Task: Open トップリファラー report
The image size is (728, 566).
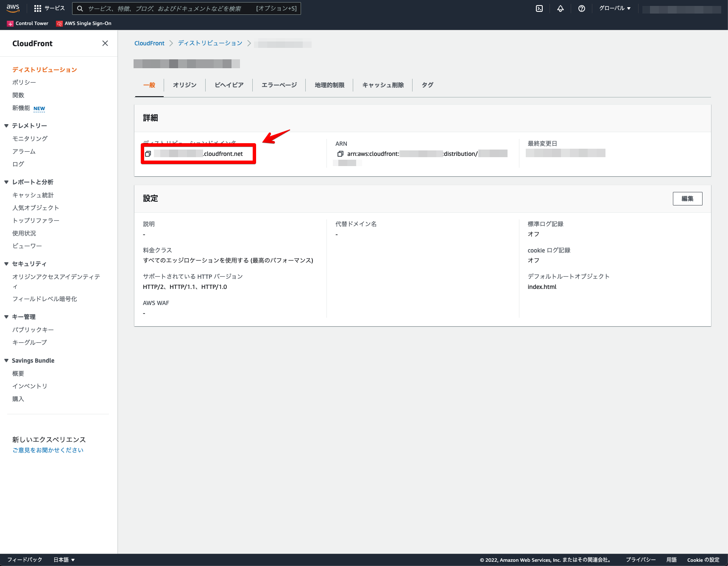Action: coord(36,220)
